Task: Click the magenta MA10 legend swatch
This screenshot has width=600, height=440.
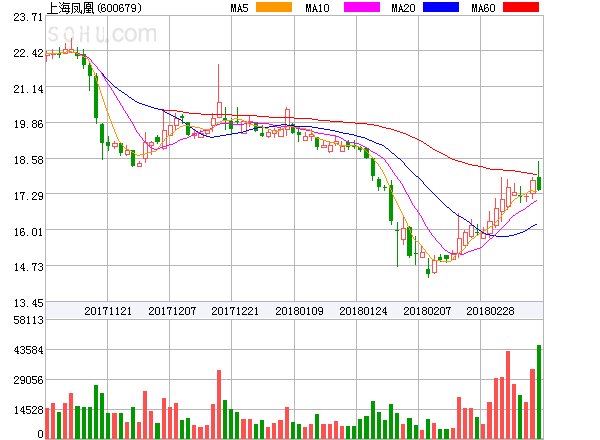Action: tap(362, 7)
